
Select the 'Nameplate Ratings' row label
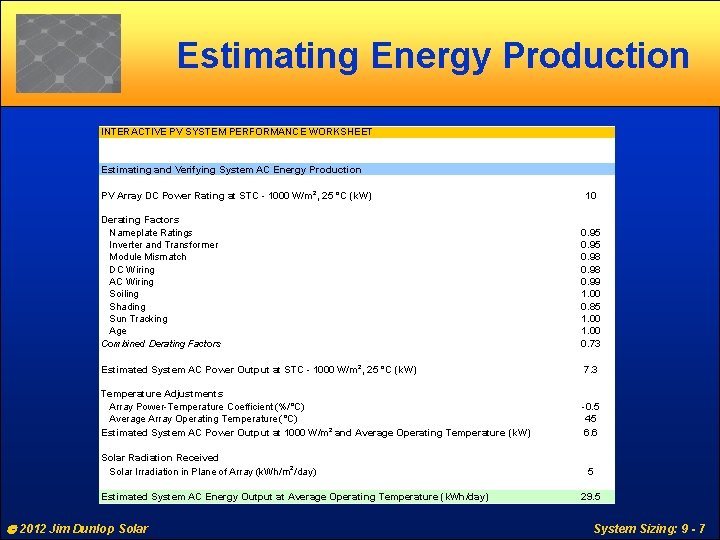[151, 233]
